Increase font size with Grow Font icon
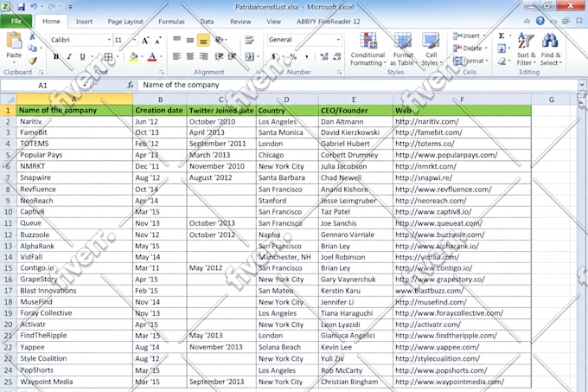Image resolution: width=588 pixels, height=392 pixels. (x=145, y=40)
